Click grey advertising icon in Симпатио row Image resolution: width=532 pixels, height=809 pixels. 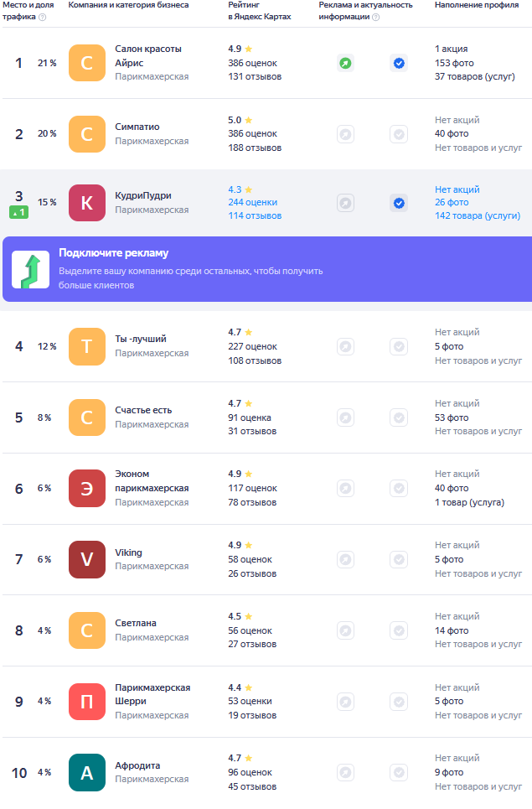[345, 134]
